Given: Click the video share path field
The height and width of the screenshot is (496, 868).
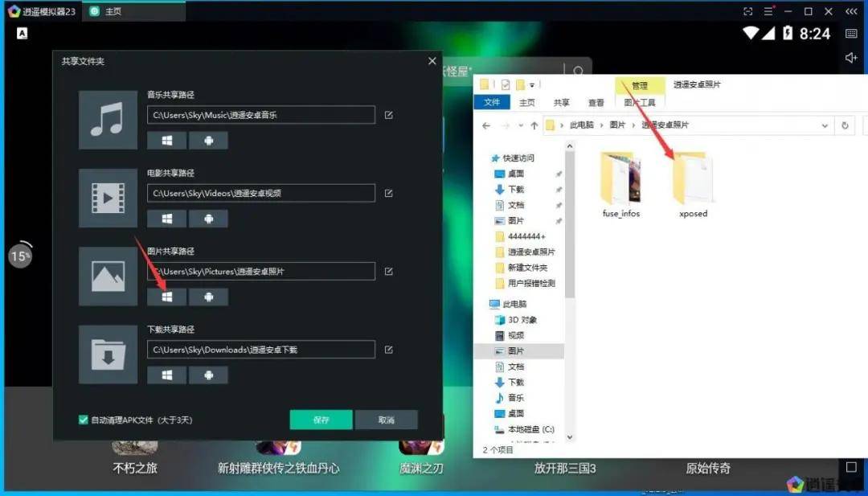Looking at the screenshot, I should coord(260,193).
